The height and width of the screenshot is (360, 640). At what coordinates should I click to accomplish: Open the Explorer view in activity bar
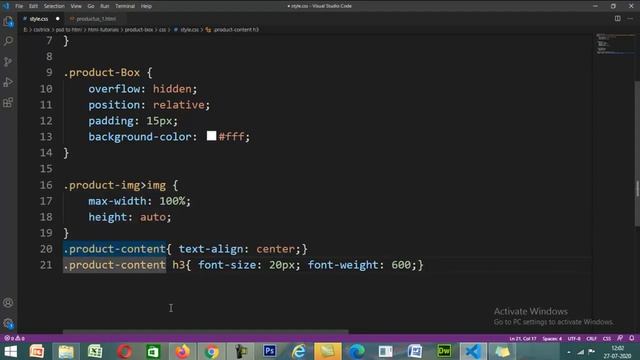tap(8, 21)
